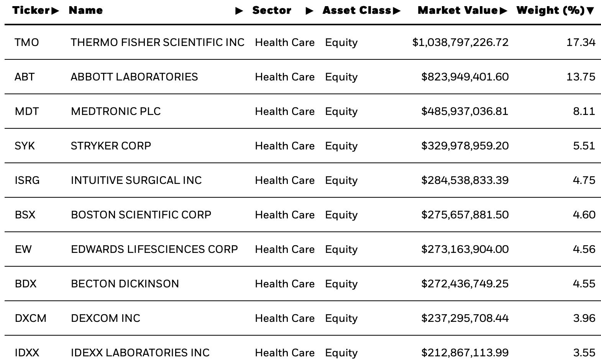The height and width of the screenshot is (364, 601).
Task: Click the IDEXX LABORATORIES INC row
Action: pyautogui.click(x=303, y=350)
